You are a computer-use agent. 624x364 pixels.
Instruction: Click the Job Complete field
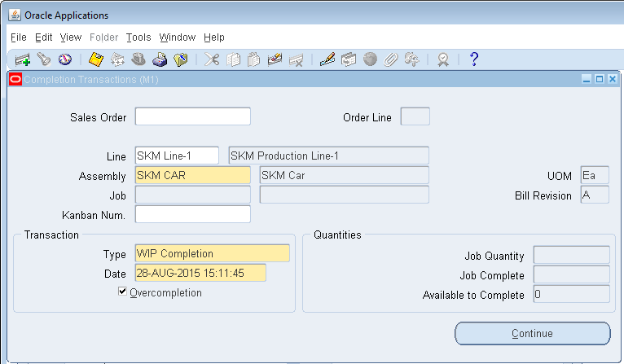pos(572,274)
